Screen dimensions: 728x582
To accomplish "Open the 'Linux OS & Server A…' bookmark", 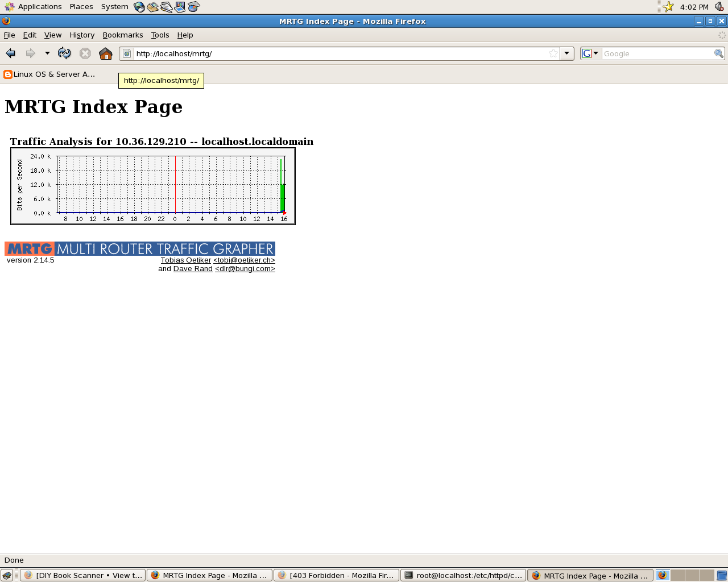I will 49,74.
